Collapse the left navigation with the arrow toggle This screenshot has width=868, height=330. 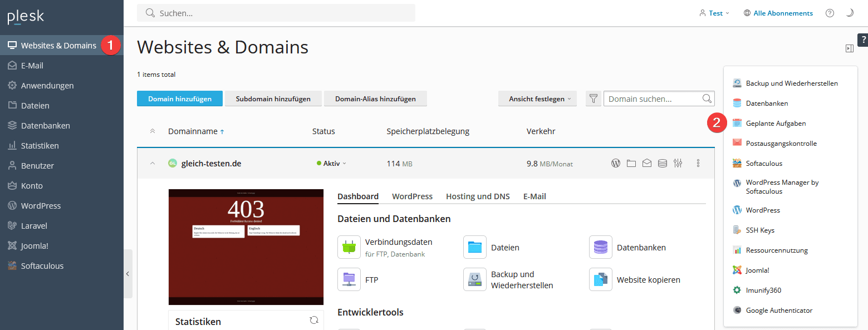(x=129, y=273)
